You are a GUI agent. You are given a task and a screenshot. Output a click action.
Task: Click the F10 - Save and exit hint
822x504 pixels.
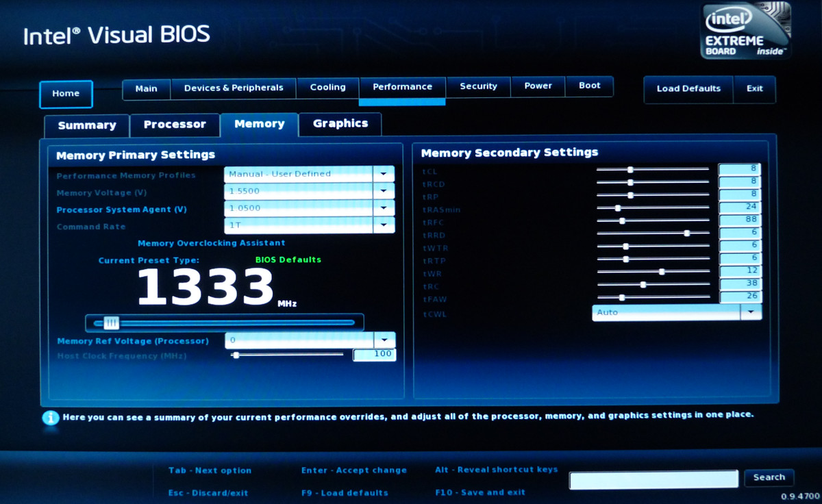pyautogui.click(x=480, y=492)
